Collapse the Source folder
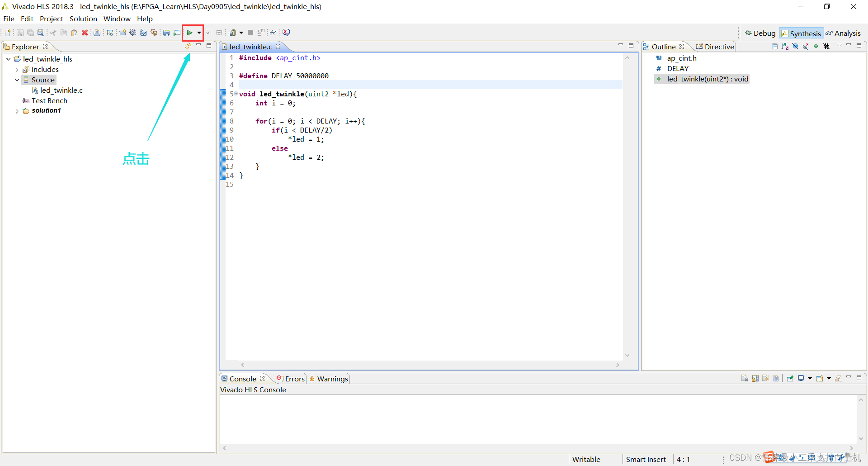The width and height of the screenshot is (868, 466). pyautogui.click(x=17, y=80)
